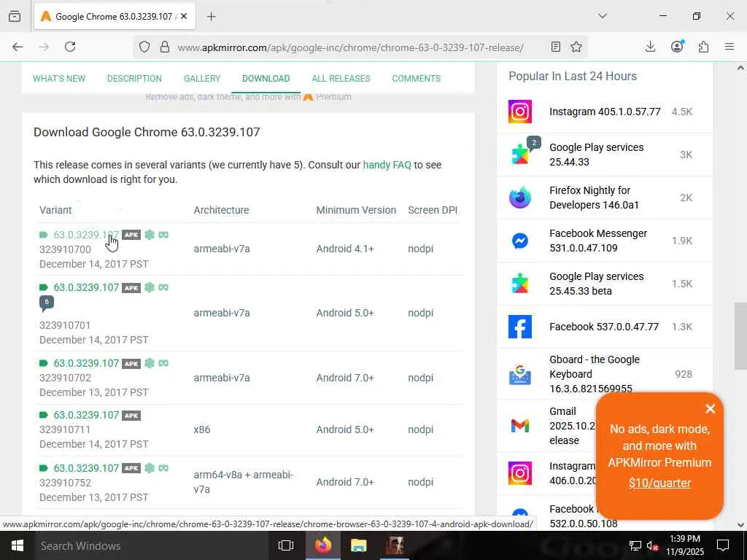The height and width of the screenshot is (560, 747).
Task: Click scrollbar up arrow
Action: tap(740, 68)
